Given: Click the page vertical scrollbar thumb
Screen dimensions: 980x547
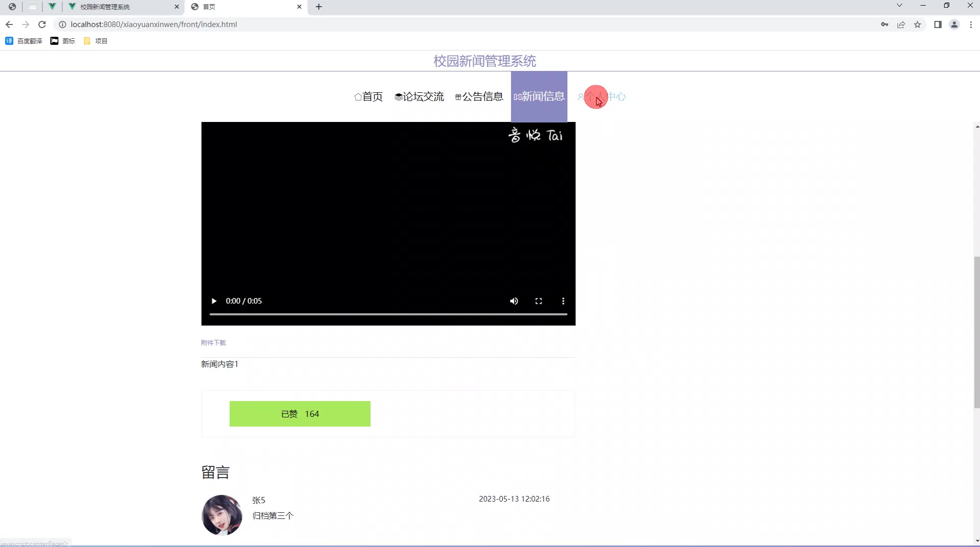Looking at the screenshot, I should tap(977, 332).
